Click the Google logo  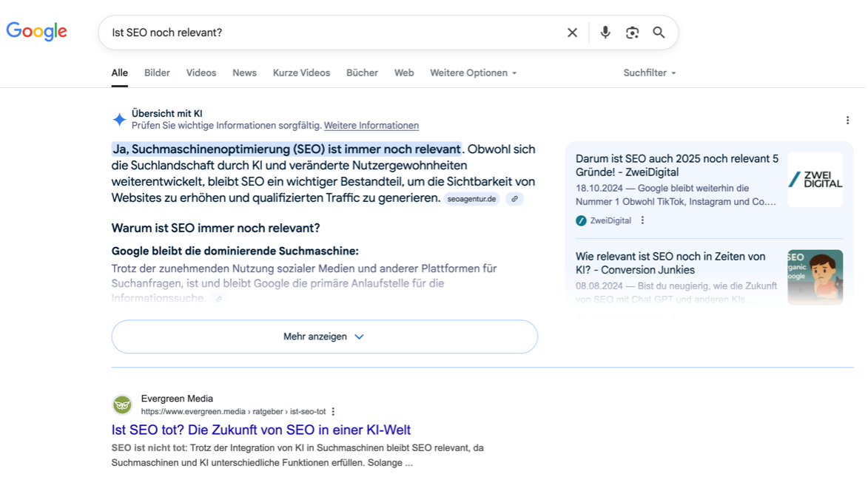point(36,31)
